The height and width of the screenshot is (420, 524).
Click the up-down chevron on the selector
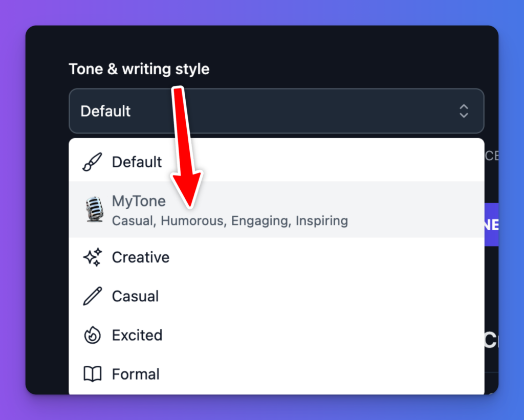click(x=464, y=111)
